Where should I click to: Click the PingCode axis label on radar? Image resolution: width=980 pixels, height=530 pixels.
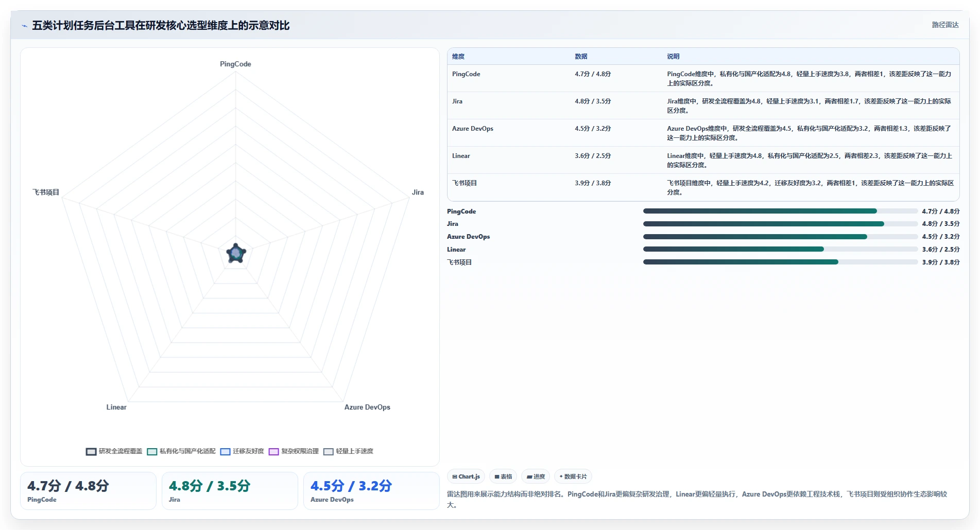[235, 64]
